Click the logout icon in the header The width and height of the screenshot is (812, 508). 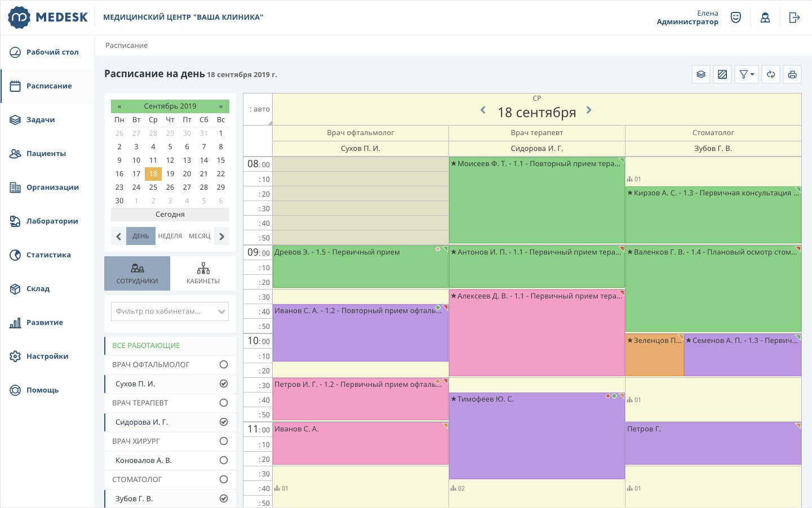795,17
